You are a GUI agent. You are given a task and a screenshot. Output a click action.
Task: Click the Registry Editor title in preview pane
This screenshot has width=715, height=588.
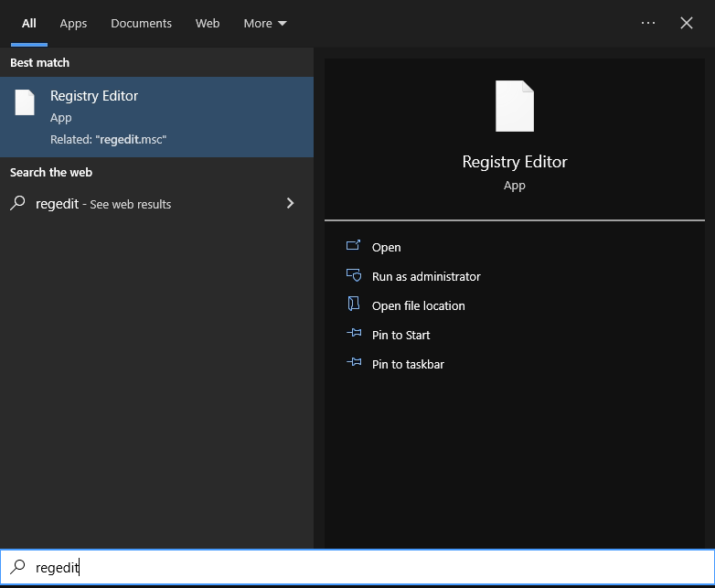tap(515, 162)
